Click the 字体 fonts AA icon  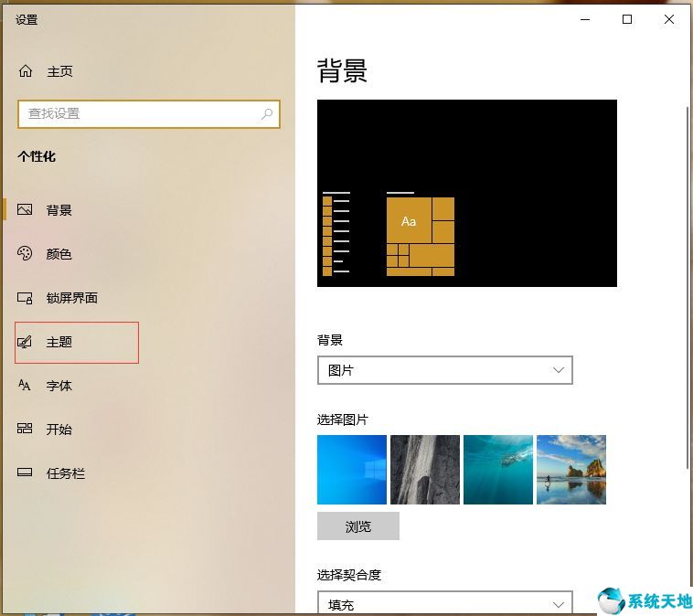25,385
